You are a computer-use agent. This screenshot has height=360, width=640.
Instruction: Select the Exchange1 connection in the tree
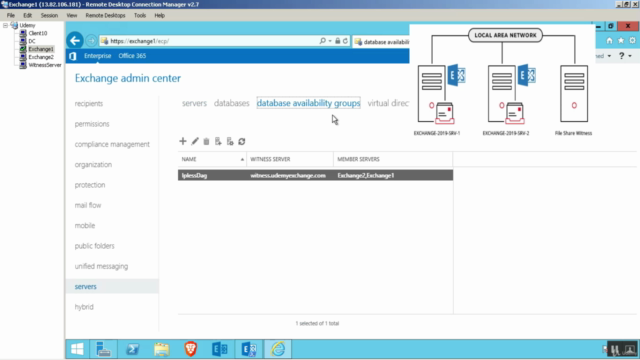[41, 49]
